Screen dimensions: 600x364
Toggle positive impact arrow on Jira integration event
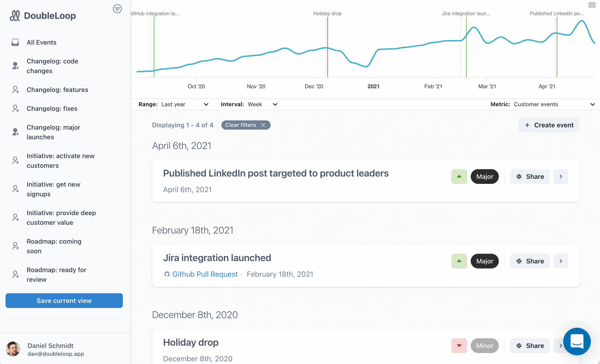(459, 261)
